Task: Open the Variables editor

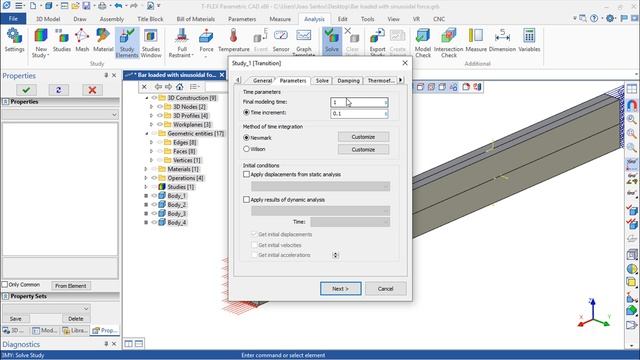Action: pyautogui.click(x=529, y=40)
